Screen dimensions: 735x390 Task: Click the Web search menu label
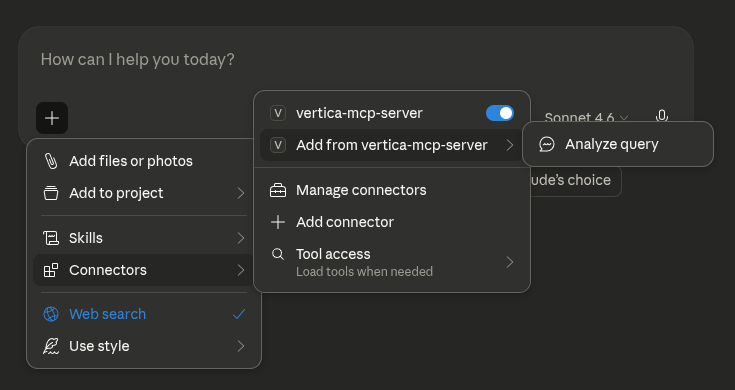point(107,314)
